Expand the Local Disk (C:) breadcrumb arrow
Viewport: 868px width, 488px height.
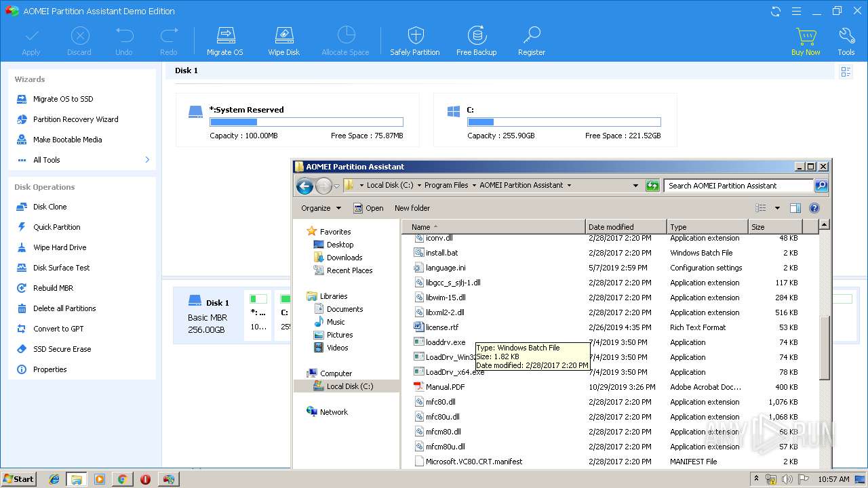coord(419,186)
